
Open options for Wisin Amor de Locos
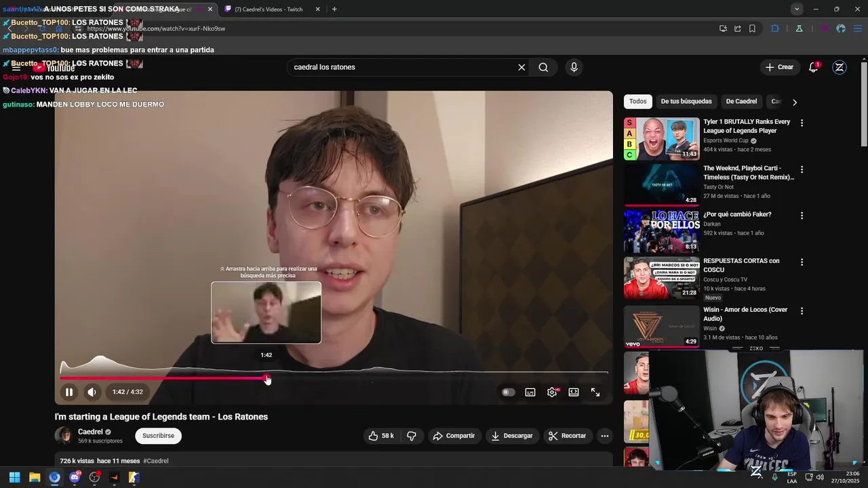(x=802, y=311)
